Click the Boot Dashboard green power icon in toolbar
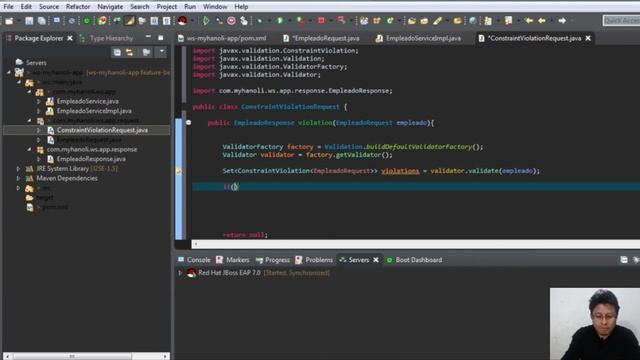640x360 pixels. [87, 20]
